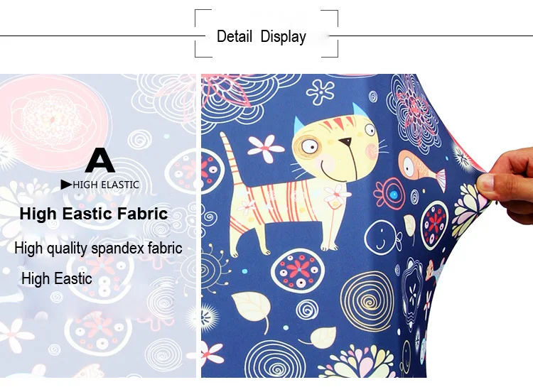Click the large letter A label
The image size is (533, 392).
(x=99, y=160)
